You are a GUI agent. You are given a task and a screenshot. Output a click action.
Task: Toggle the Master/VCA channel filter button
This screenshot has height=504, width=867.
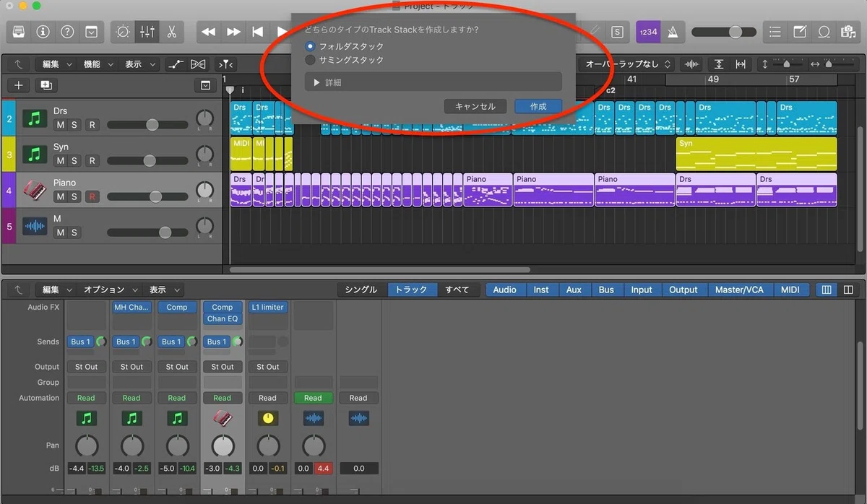[739, 290]
